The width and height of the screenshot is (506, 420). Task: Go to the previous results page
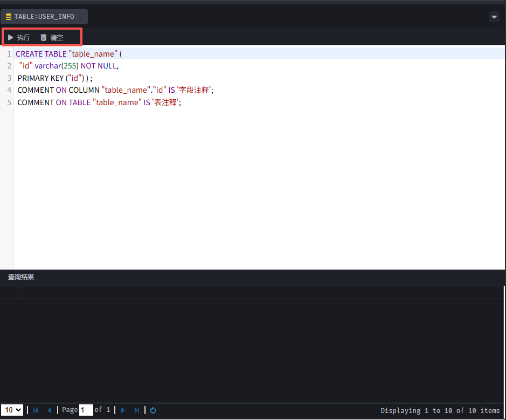coord(50,410)
